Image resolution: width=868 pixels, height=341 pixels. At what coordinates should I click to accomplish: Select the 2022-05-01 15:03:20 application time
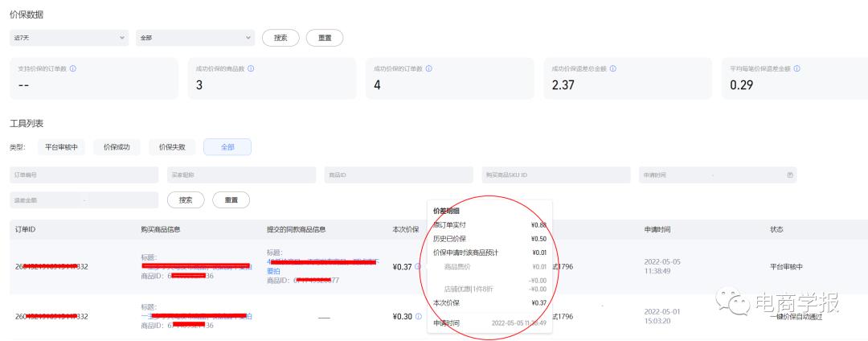pos(662,317)
